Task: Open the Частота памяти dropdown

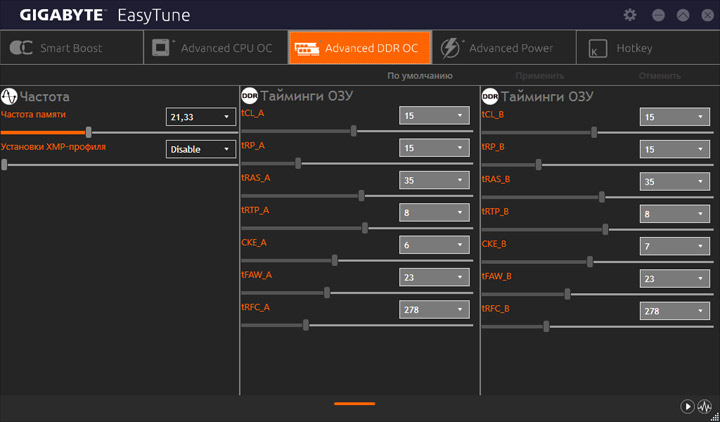Action: tap(201, 117)
